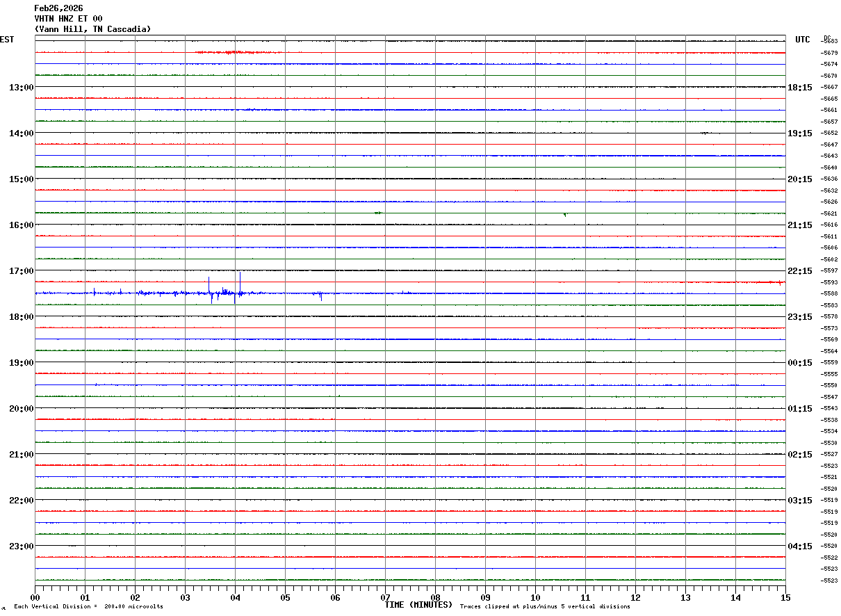Click the "13" minute label on time axis

[x=685, y=597]
